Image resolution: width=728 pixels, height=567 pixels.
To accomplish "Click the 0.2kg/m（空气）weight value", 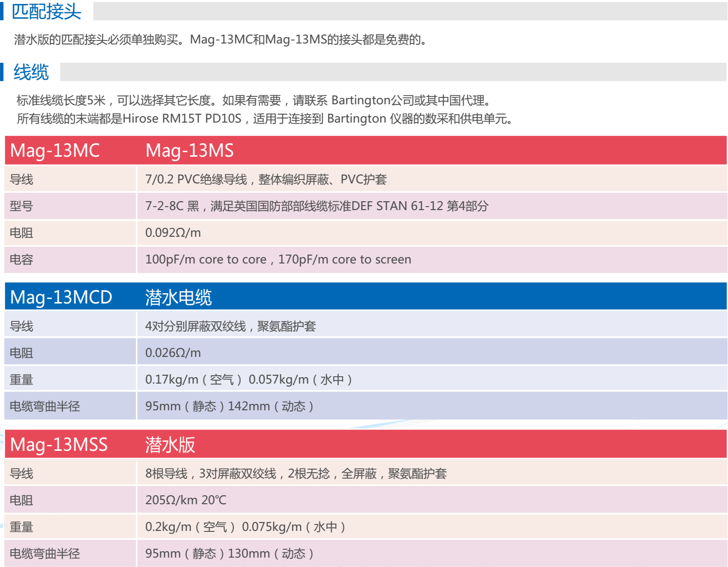I will pos(246,527).
